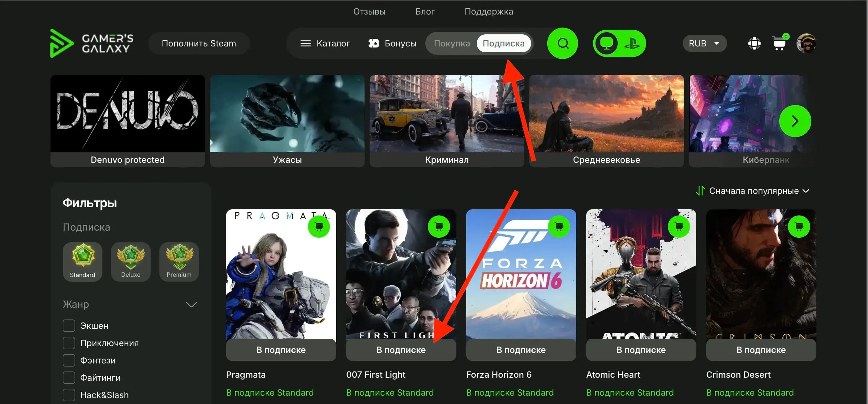
Task: Click the user avatar profile picture
Action: (x=806, y=43)
